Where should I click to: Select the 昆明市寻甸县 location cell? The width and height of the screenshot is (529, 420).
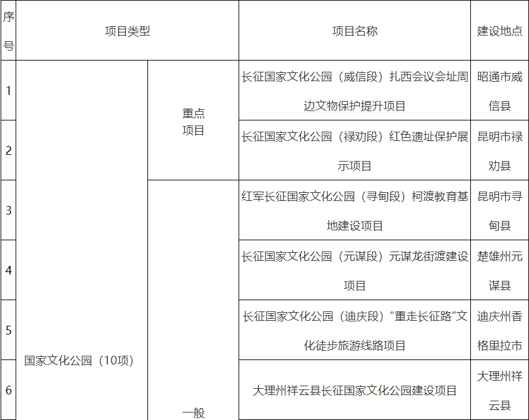coord(499,211)
